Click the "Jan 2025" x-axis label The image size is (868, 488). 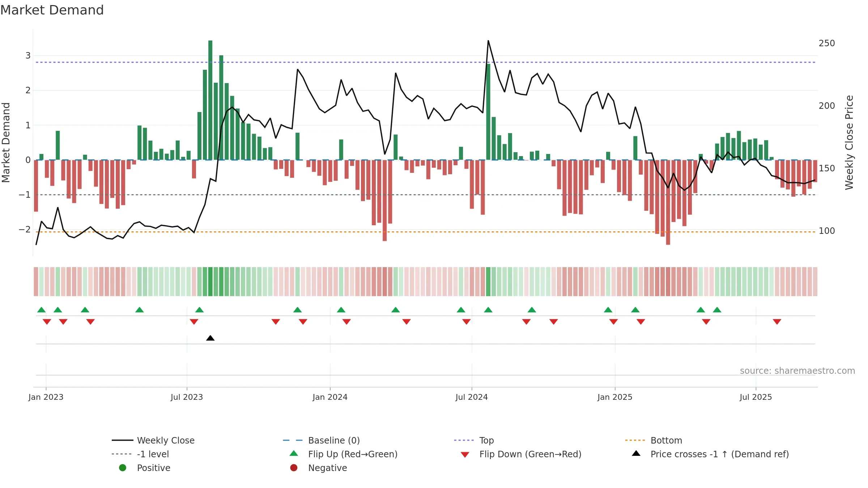(615, 397)
